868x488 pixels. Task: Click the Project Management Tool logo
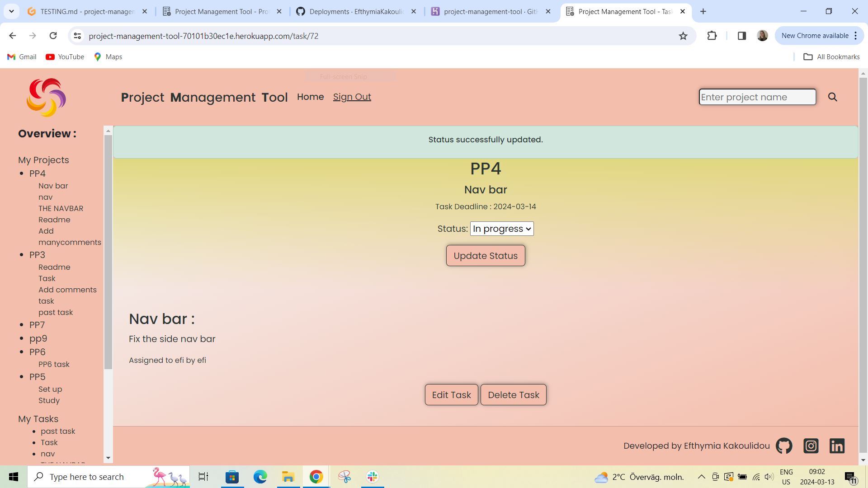pos(46,97)
